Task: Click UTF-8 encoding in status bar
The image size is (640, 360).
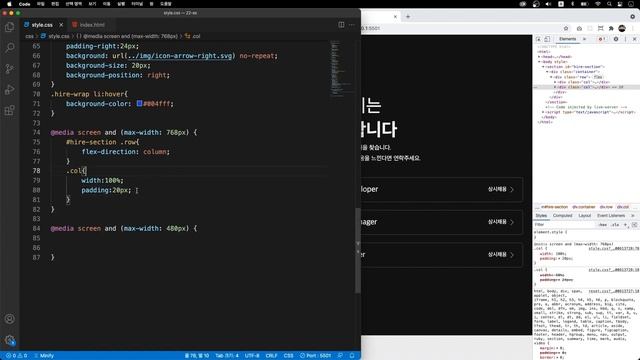Action: coord(252,356)
